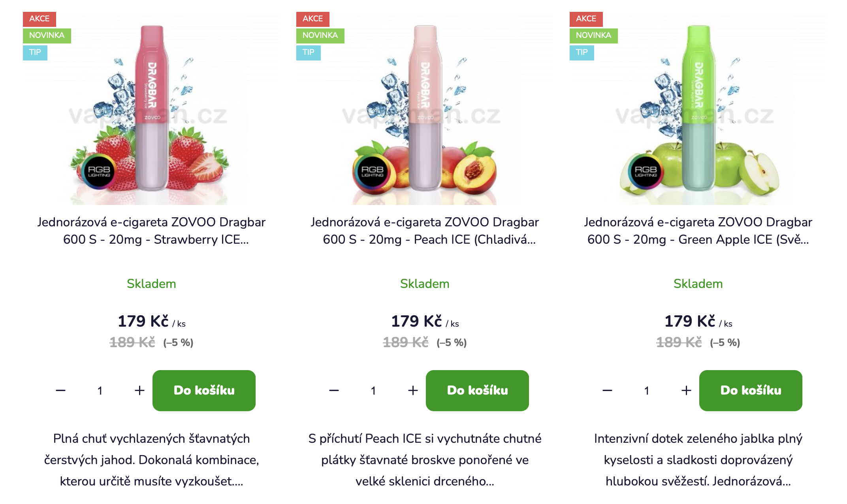Increase quantity for Strawberry ICE product
The height and width of the screenshot is (504, 847).
click(x=139, y=391)
